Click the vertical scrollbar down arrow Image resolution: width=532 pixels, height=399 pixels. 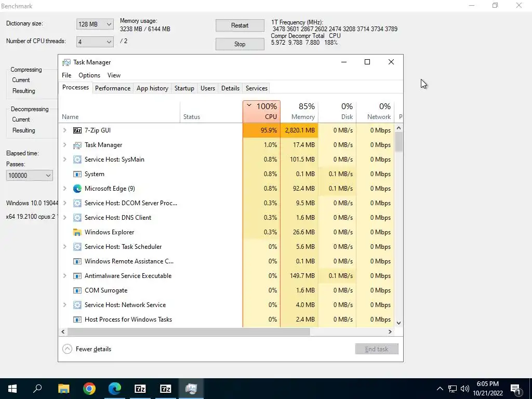(x=398, y=323)
